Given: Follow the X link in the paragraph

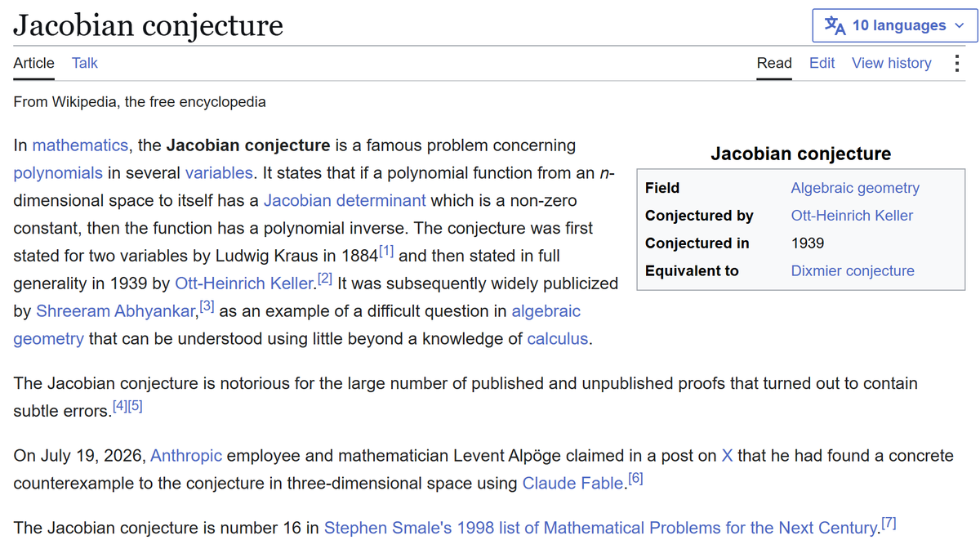Looking at the screenshot, I should point(728,456).
